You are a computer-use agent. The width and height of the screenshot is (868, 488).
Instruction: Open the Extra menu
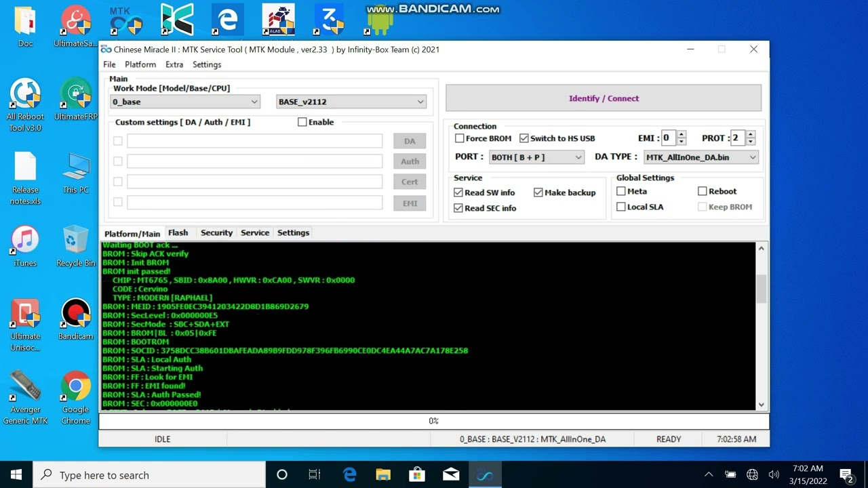click(174, 64)
